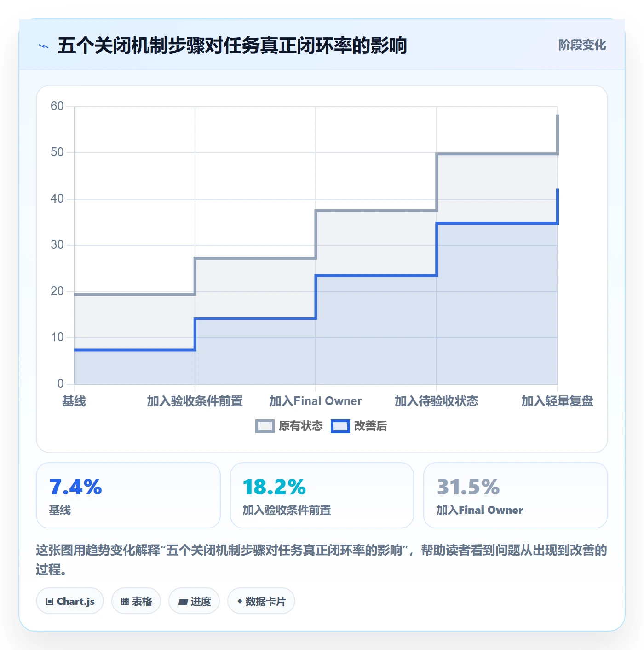Click the x-axis label 加入Final Owner
Screen dimensions: 644x650
tap(316, 401)
